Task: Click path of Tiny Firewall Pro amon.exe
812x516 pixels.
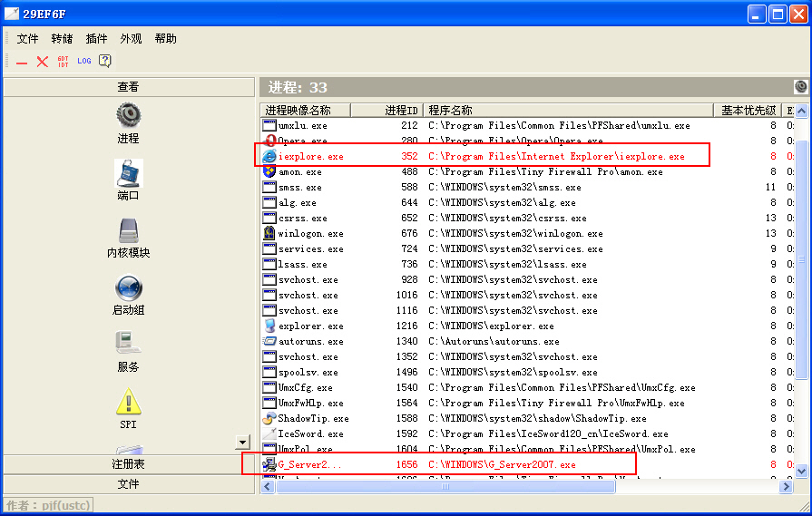Action: (545, 171)
